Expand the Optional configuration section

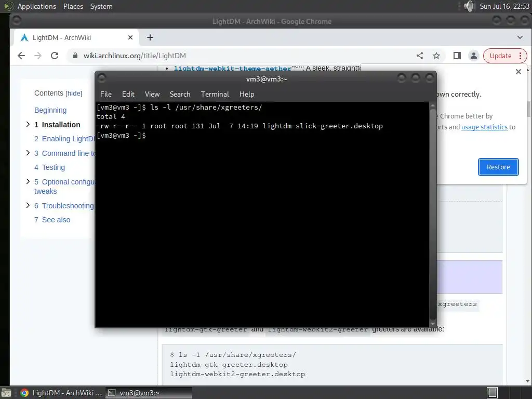(x=28, y=181)
